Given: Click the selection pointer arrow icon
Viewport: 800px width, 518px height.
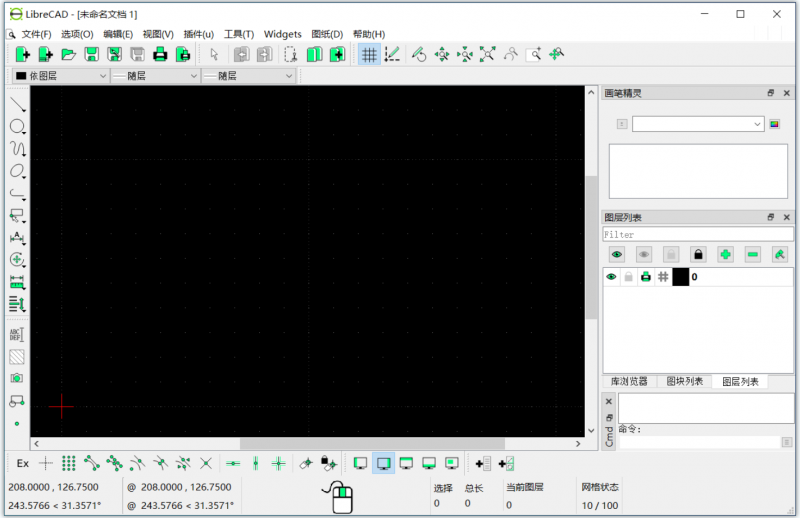Looking at the screenshot, I should [x=214, y=55].
